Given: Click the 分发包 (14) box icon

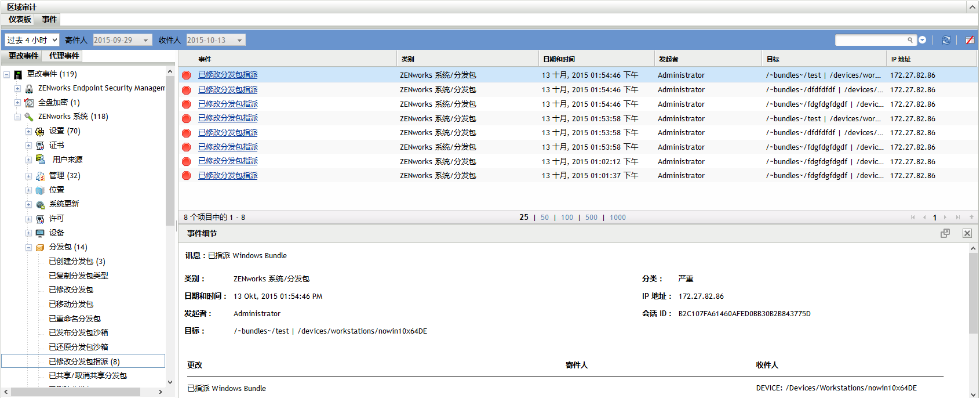Looking at the screenshot, I should (40, 248).
